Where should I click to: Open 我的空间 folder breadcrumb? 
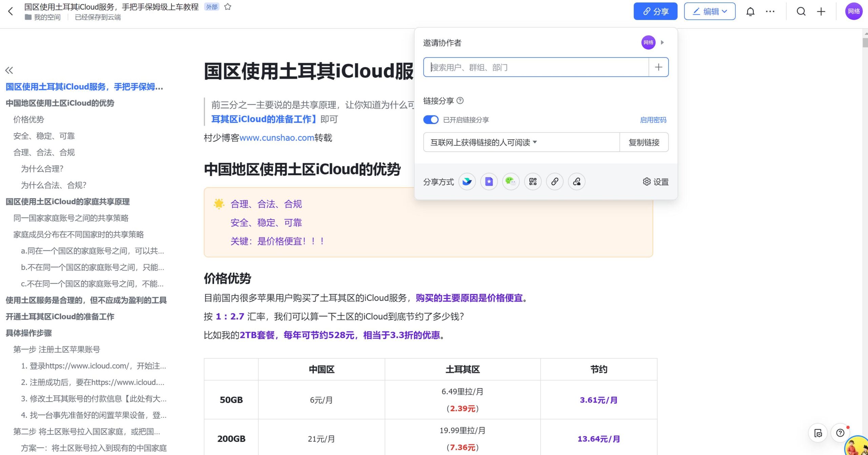pyautogui.click(x=43, y=17)
